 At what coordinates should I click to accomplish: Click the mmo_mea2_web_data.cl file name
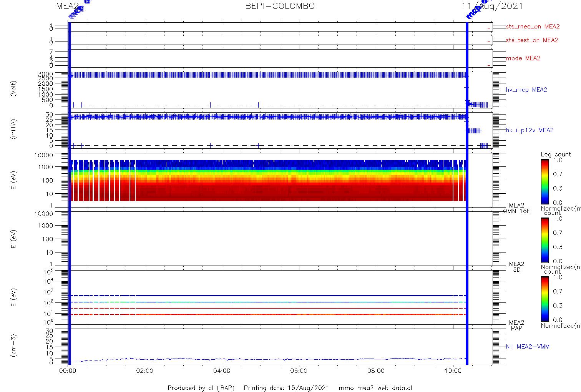pos(375,388)
